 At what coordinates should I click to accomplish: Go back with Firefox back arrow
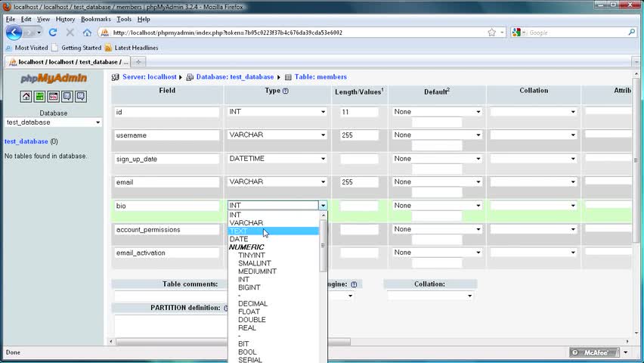pos(14,32)
